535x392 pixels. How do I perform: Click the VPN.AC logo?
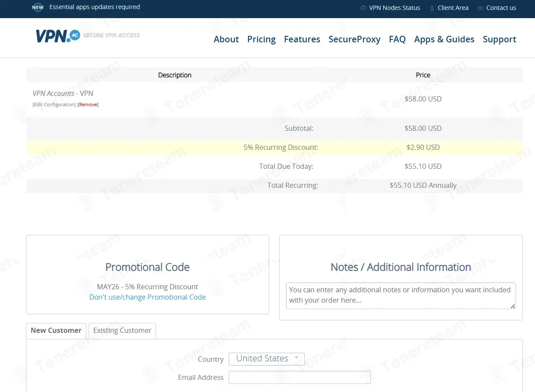pyautogui.click(x=88, y=35)
